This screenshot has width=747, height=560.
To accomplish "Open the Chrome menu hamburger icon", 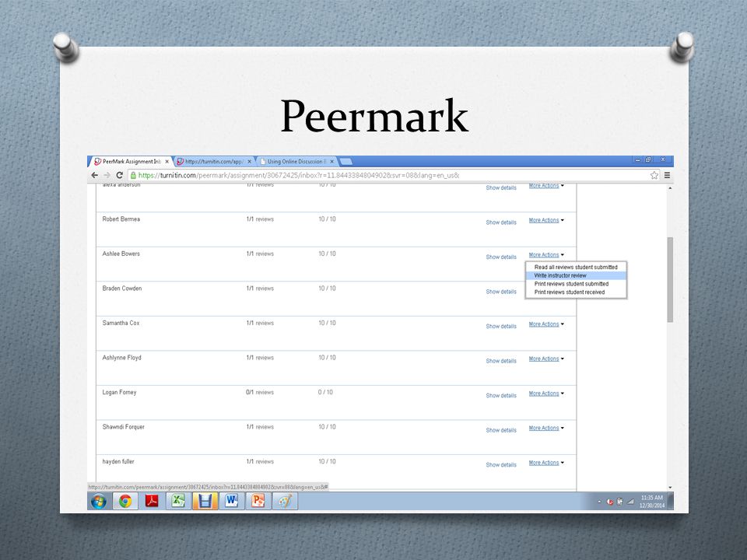I will 667,175.
